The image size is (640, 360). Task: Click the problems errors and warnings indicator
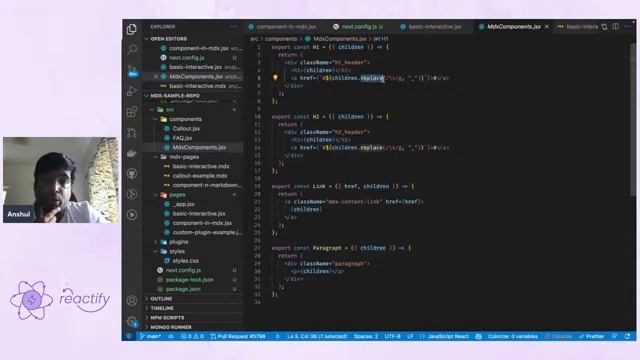[192, 336]
